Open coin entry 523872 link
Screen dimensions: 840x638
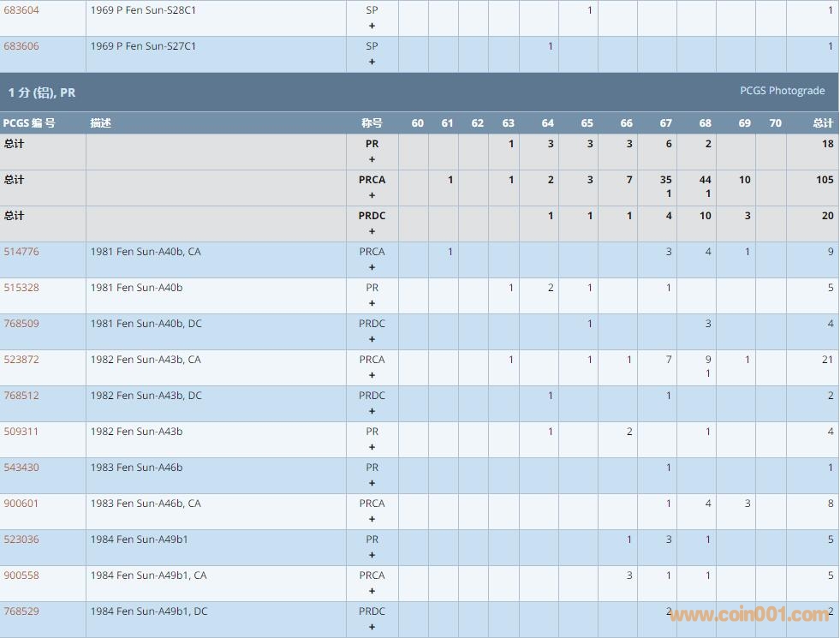tap(21, 360)
